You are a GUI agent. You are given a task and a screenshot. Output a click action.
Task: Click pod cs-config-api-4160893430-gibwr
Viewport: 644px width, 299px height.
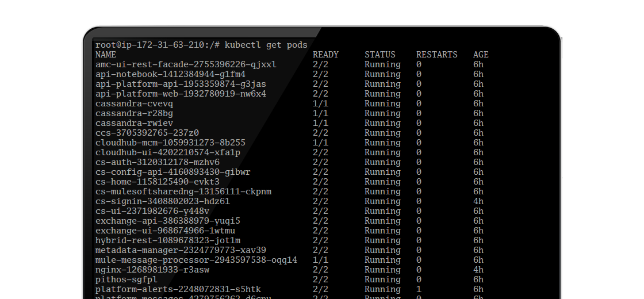(173, 172)
